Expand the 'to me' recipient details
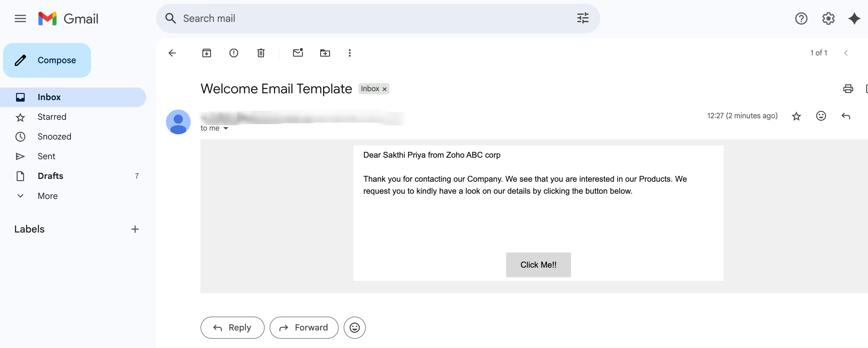868x348 pixels. [226, 128]
